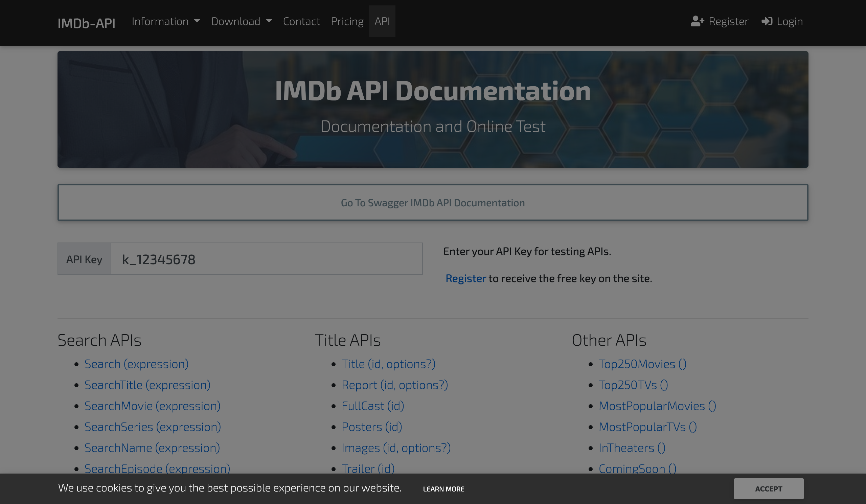866x504 pixels.
Task: Open SearchSeries (expression) API link
Action: point(153,426)
